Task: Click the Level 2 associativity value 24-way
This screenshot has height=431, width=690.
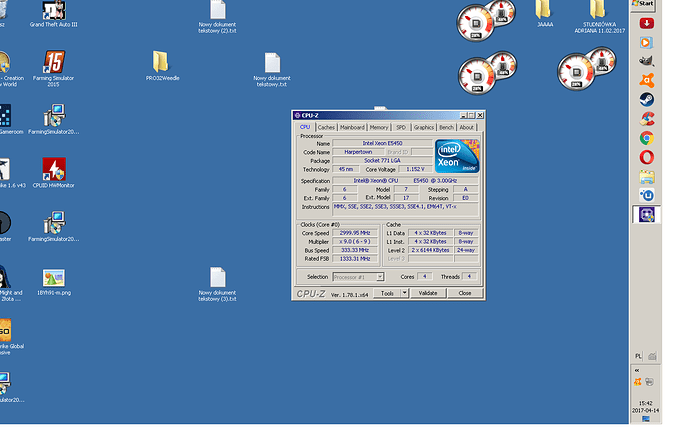Action: click(466, 250)
